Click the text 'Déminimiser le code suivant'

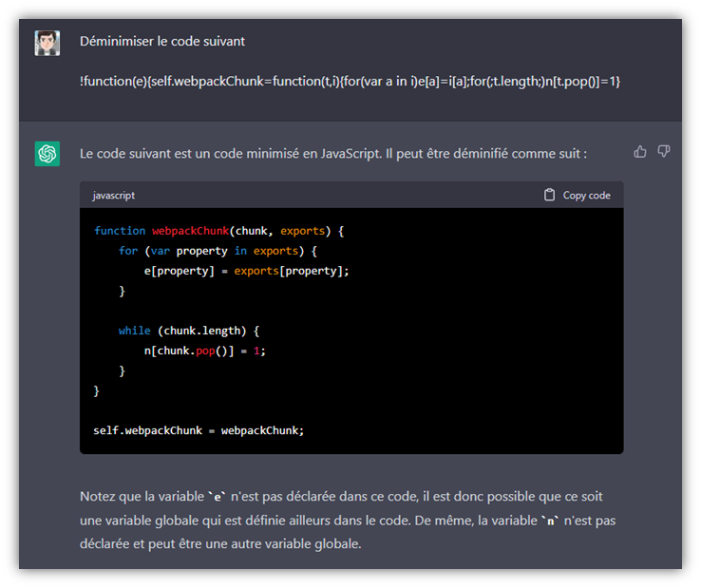(x=162, y=42)
